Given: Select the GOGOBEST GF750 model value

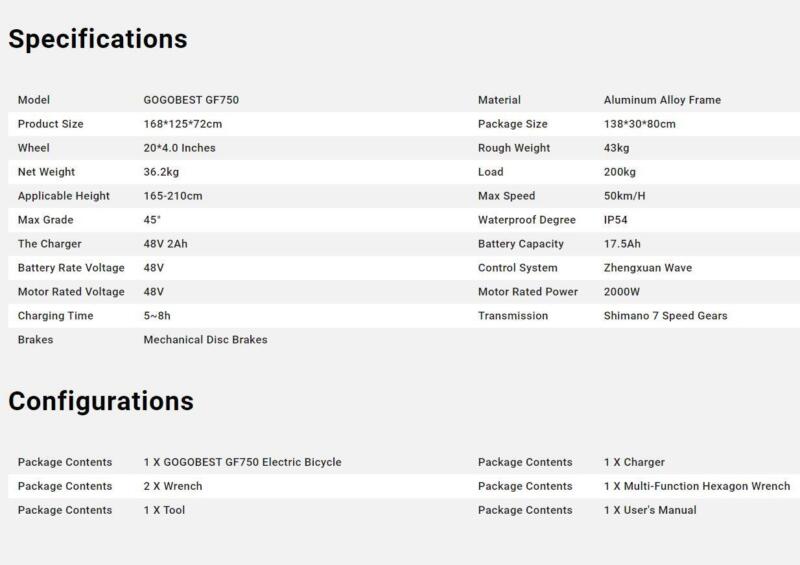Looking at the screenshot, I should [191, 100].
